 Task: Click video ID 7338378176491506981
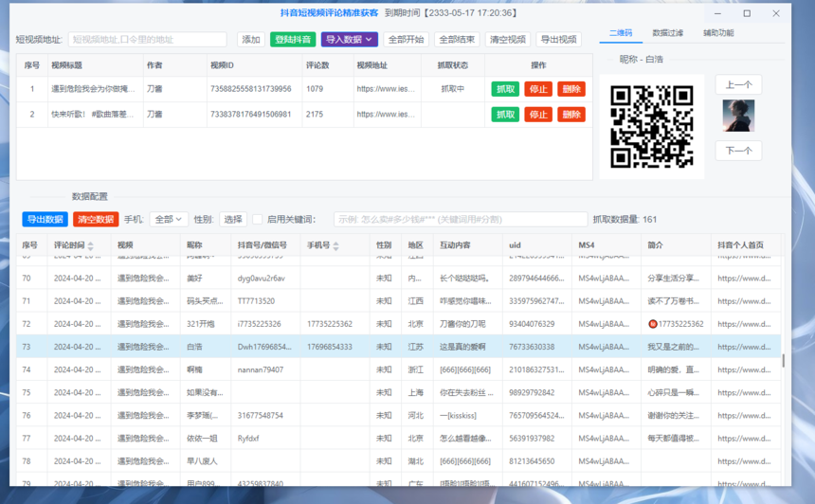click(250, 115)
